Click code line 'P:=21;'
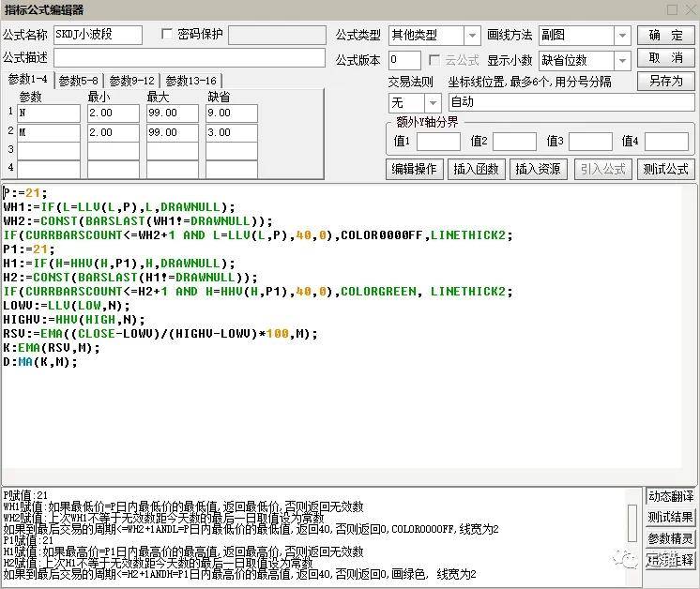Viewport: 700px width, 589px height. (x=25, y=193)
